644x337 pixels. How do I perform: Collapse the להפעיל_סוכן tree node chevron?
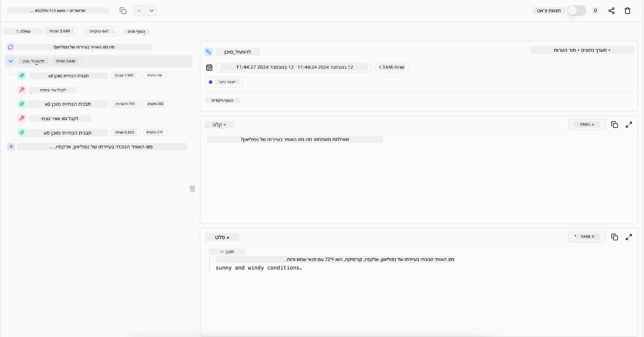tap(11, 61)
